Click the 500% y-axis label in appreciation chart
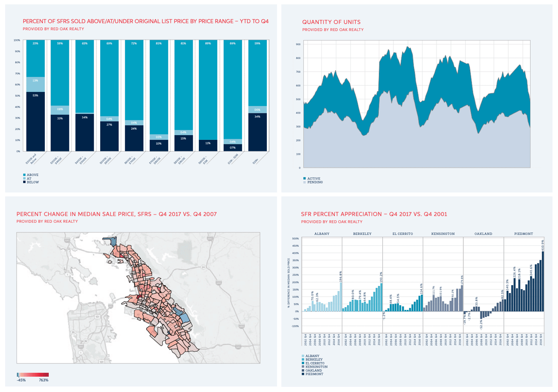Viewport: 558px width, 392px height. 296,239
